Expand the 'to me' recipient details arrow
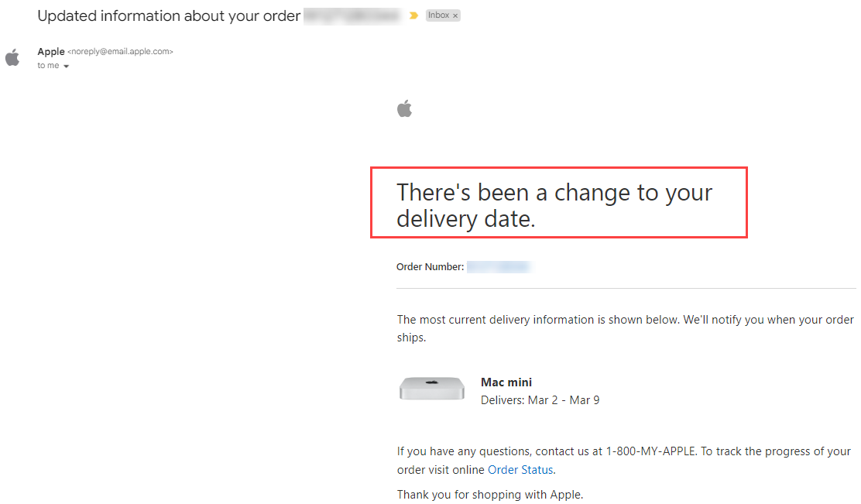 point(67,67)
